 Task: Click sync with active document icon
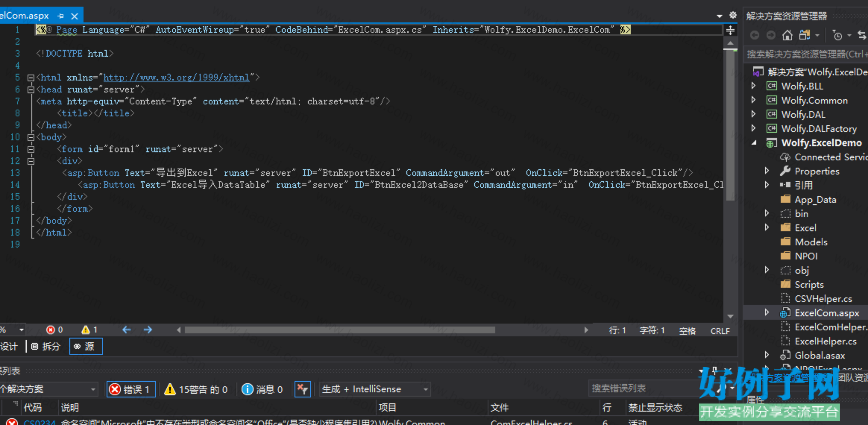pyautogui.click(x=862, y=35)
